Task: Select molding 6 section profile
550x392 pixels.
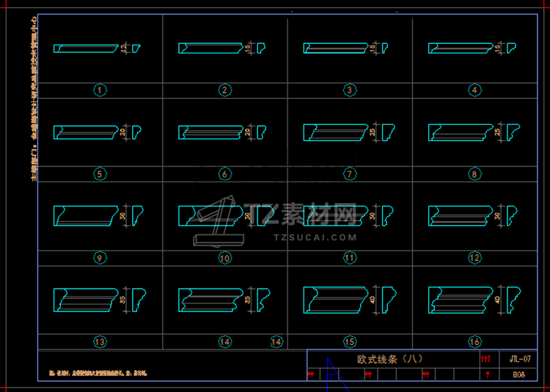Action: coord(261,132)
